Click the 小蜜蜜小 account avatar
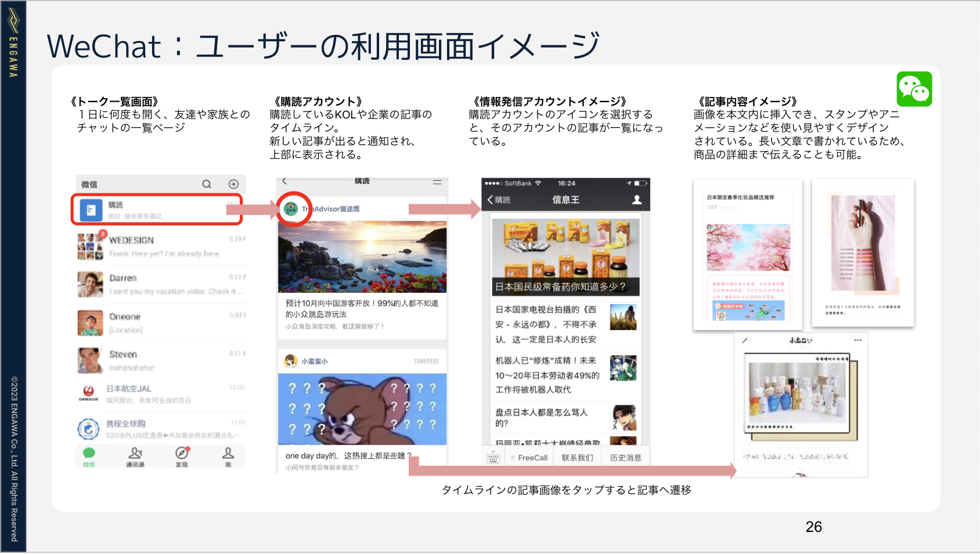Viewport: 980px width, 554px height. click(291, 361)
